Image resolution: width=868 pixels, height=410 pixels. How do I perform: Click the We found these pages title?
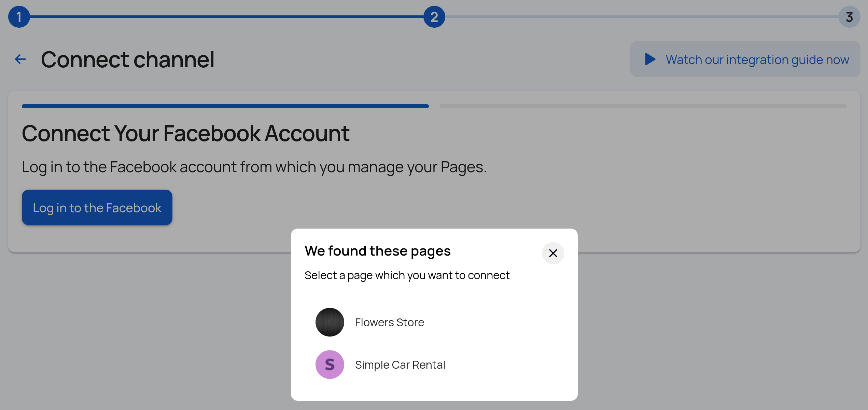point(378,251)
